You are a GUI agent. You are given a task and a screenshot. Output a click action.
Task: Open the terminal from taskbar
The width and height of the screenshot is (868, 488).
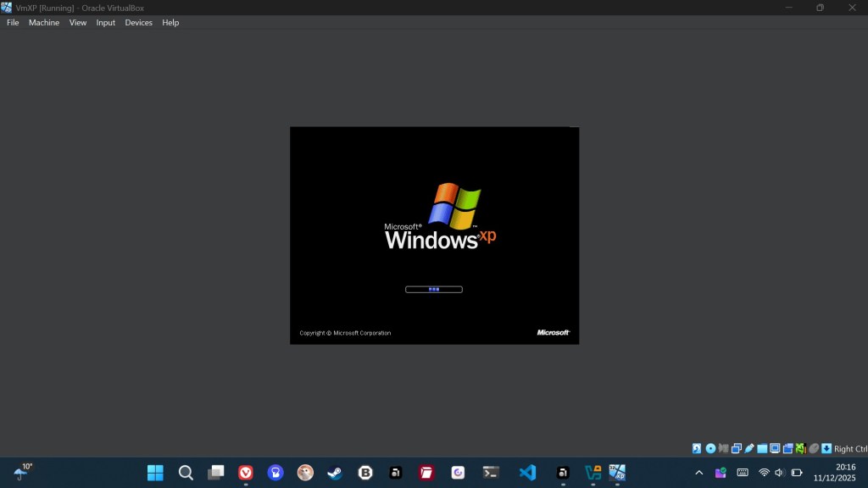491,473
